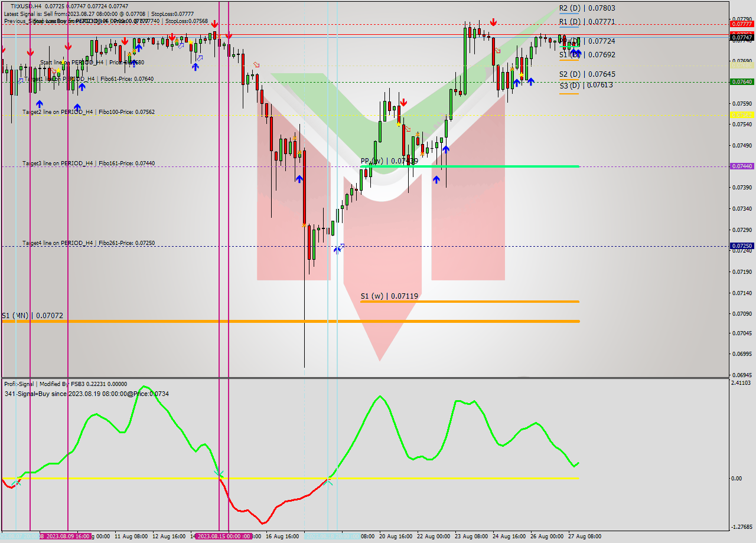This screenshot has width=756, height=543.
Task: Click the magenta 2023.08.15 00:00 date tag
Action: pos(224,537)
